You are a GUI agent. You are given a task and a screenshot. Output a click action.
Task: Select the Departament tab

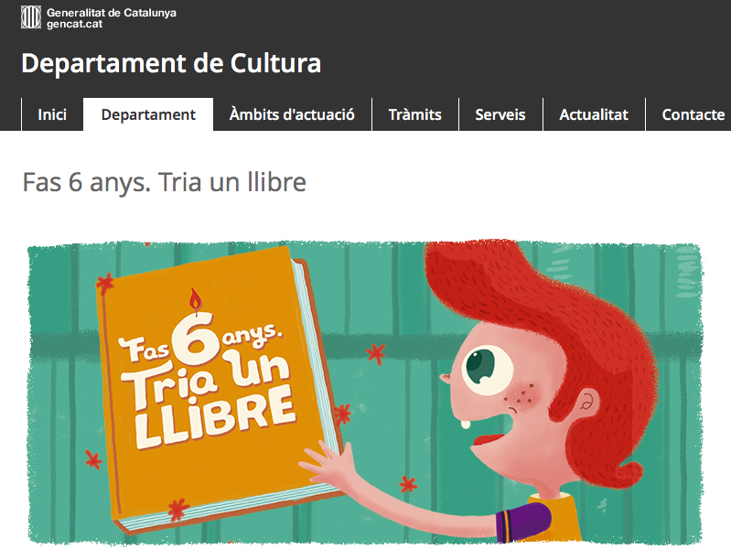click(x=148, y=114)
